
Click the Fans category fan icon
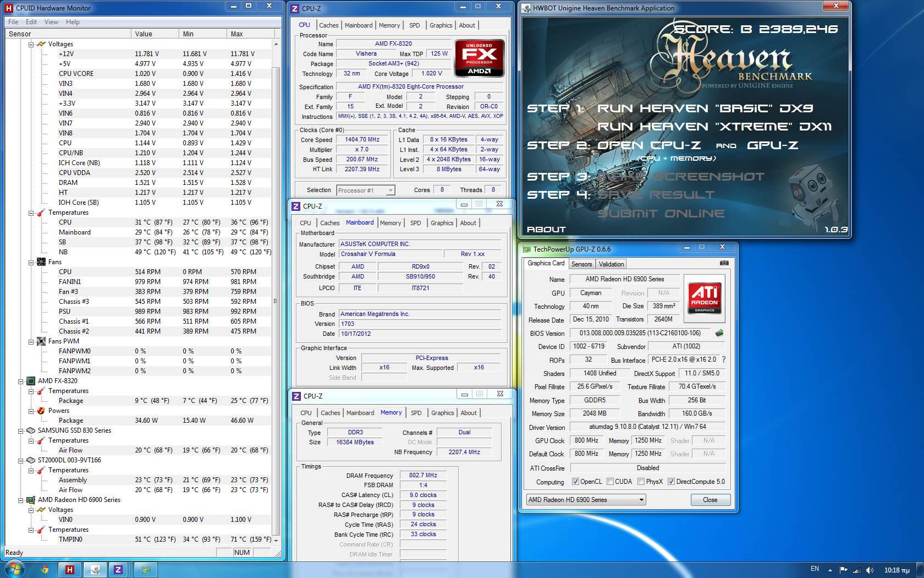41,262
